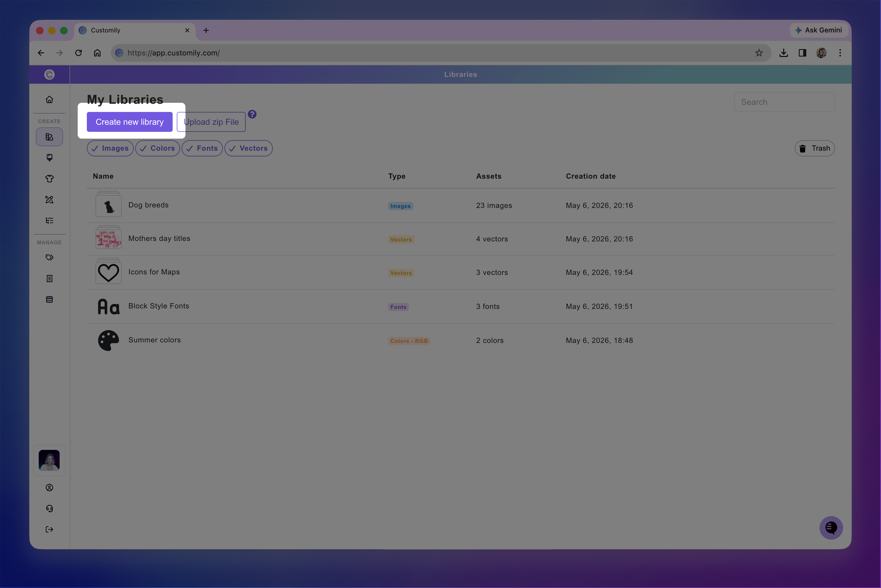The image size is (881, 588).
Task: Open the account profile photo in the sidebar
Action: (49, 460)
